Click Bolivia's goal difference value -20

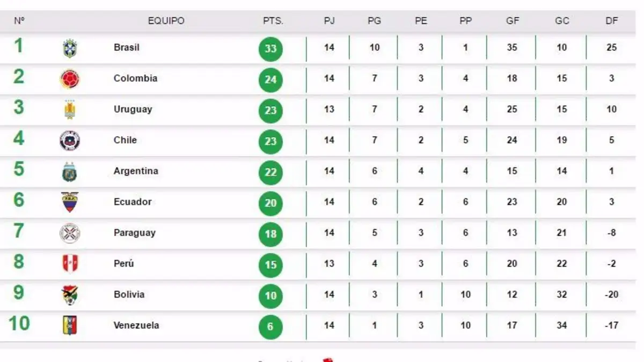611,294
